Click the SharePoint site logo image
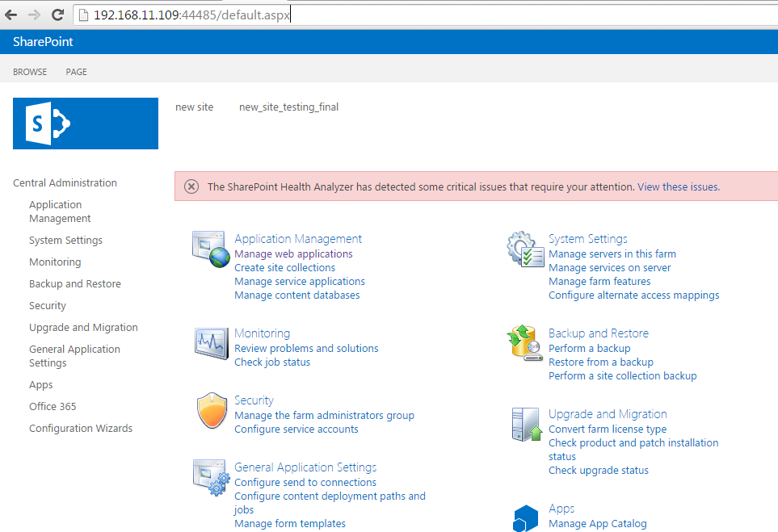The image size is (778, 532). (86, 124)
